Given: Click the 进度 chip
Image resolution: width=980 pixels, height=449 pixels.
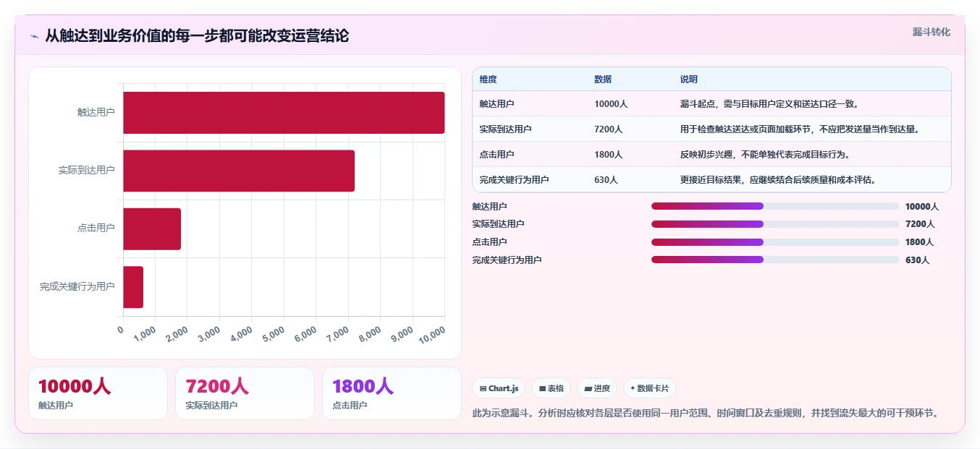Looking at the screenshot, I should (597, 388).
